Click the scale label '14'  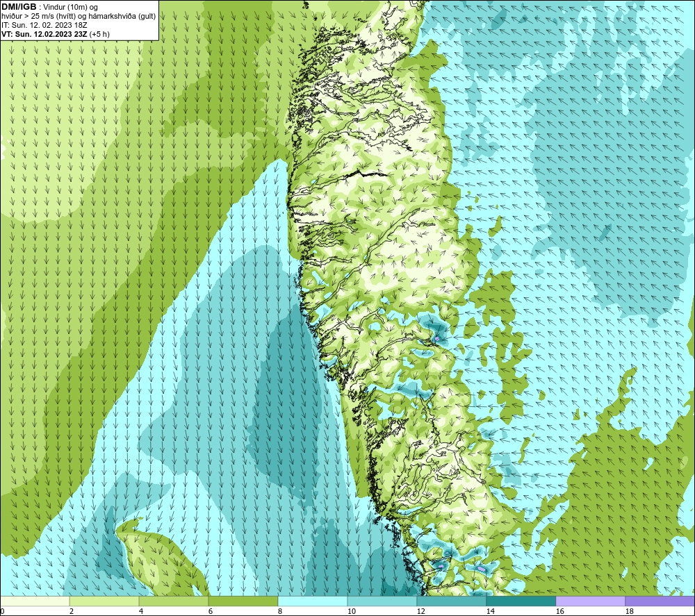tap(490, 611)
